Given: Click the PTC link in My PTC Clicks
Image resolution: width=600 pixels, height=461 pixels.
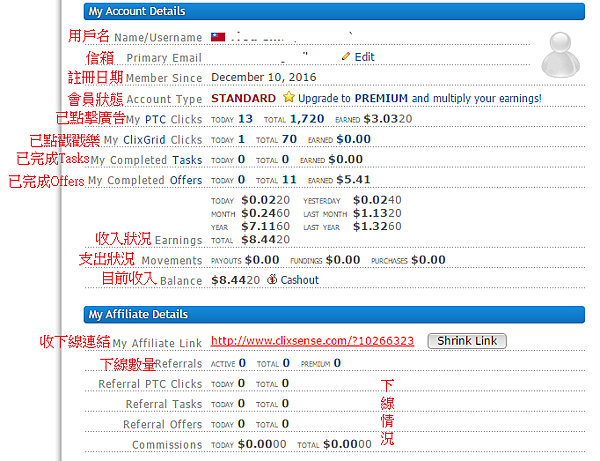Looking at the screenshot, I should [x=155, y=119].
